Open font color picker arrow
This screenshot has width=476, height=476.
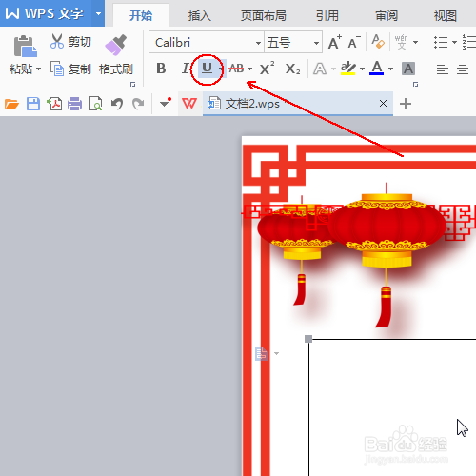click(x=390, y=69)
